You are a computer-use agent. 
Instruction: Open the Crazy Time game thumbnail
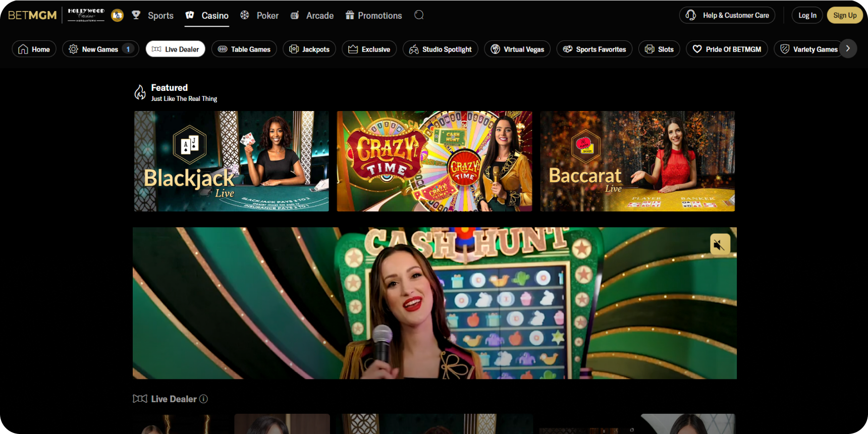[435, 161]
